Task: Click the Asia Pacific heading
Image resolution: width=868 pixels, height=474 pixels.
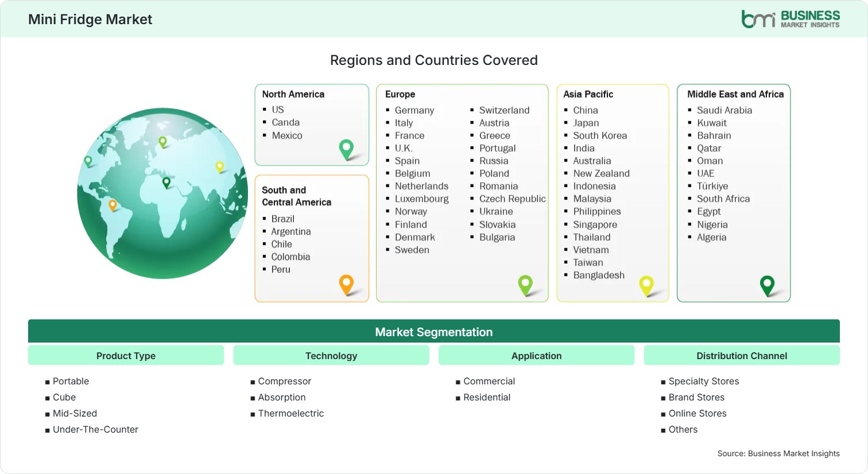Action: (588, 94)
